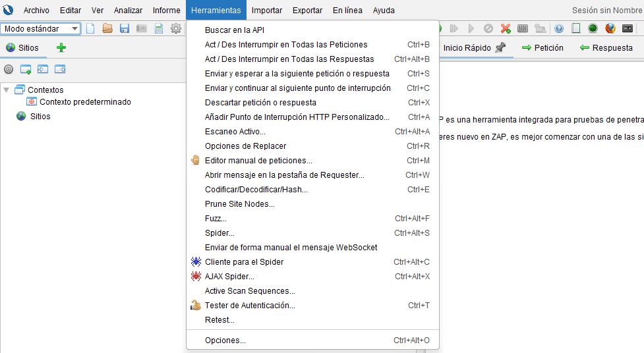Image resolution: width=644 pixels, height=353 pixels.
Task: Open a saved session via folder icon
Action: point(107,28)
